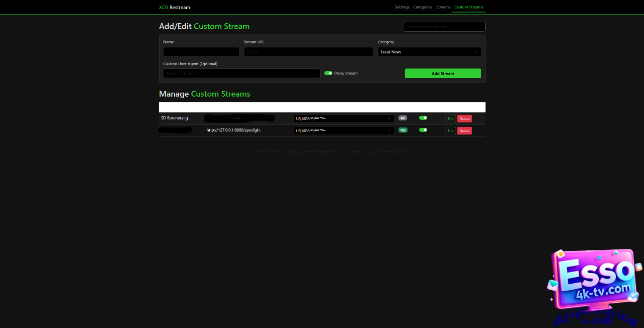644x328 pixels.
Task: Click the XCR Restream logo
Action: click(175, 8)
